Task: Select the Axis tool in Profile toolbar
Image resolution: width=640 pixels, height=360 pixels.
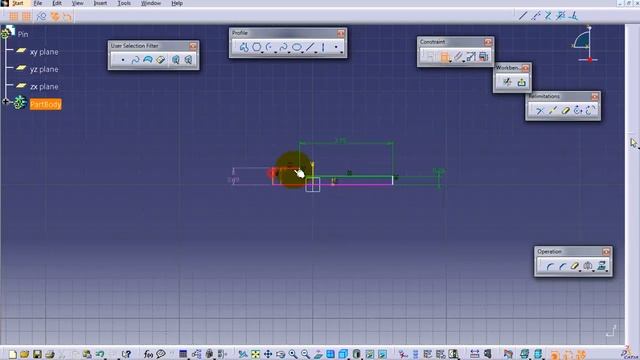Action: point(323,47)
